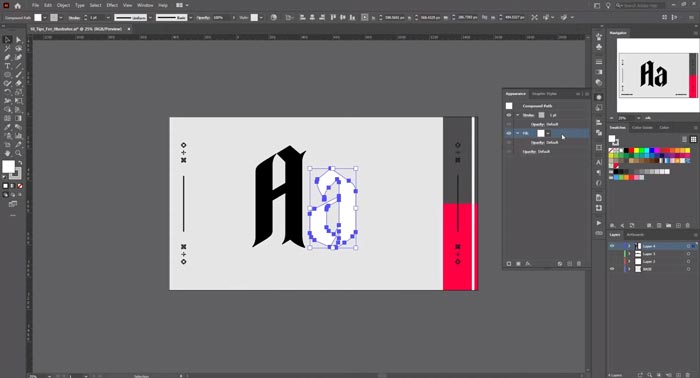Open the Effect menu
Viewport: 700px width, 378px height.
(112, 5)
